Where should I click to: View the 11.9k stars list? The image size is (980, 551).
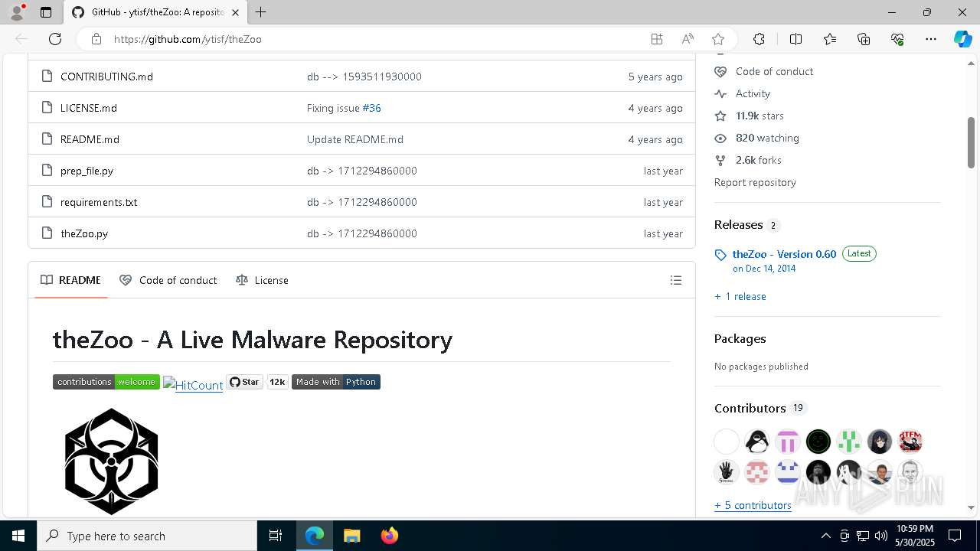point(759,116)
